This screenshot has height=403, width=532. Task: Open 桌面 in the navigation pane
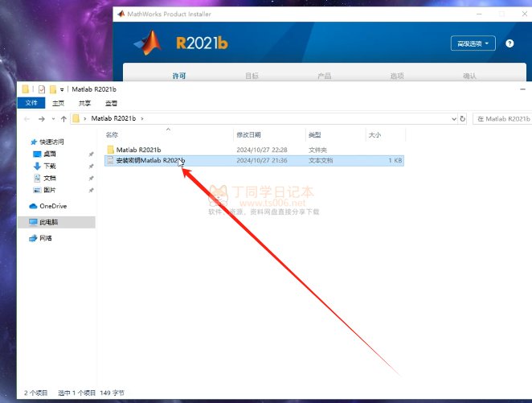[50, 154]
